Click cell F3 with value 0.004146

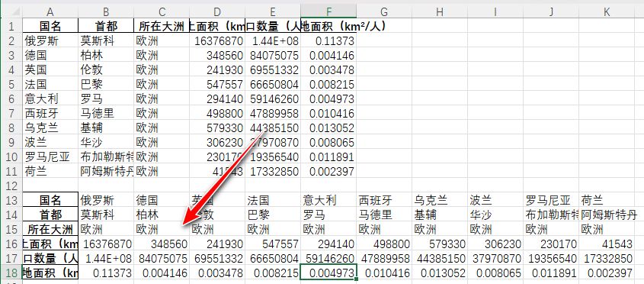coord(328,55)
